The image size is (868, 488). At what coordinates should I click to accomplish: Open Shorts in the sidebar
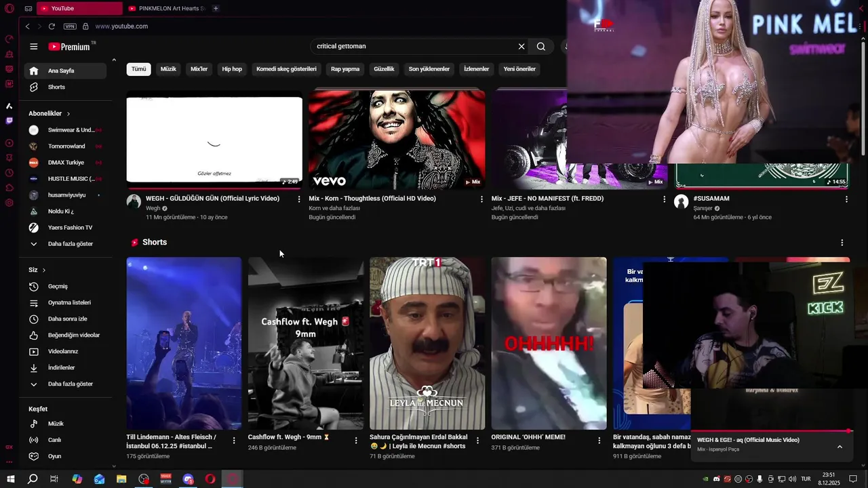65,87
